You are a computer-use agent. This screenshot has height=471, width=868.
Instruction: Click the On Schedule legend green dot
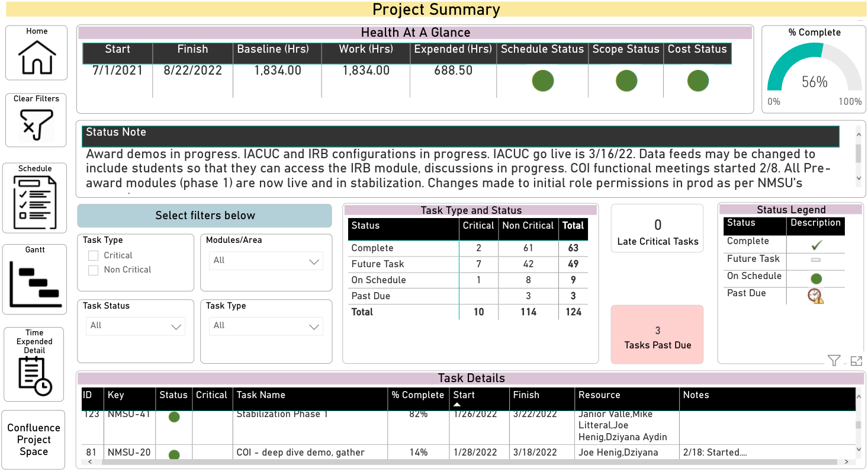point(816,278)
